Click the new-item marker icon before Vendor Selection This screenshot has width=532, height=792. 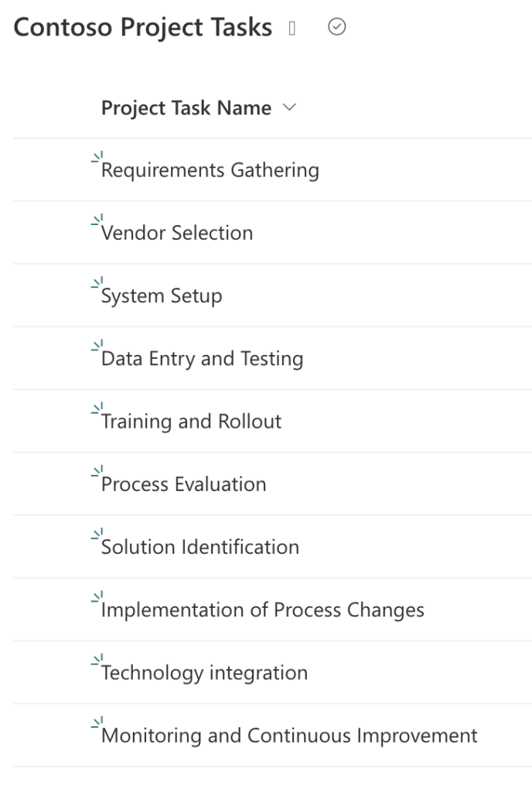tap(97, 221)
